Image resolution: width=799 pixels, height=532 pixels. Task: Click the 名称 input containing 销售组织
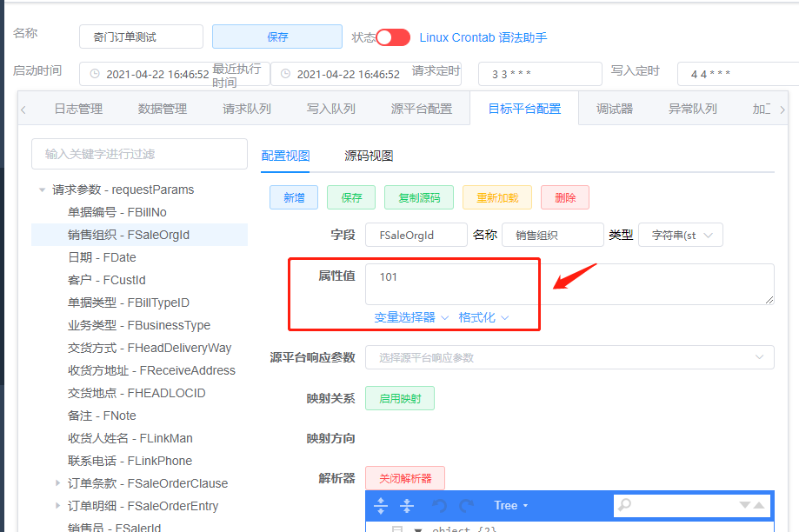click(553, 235)
